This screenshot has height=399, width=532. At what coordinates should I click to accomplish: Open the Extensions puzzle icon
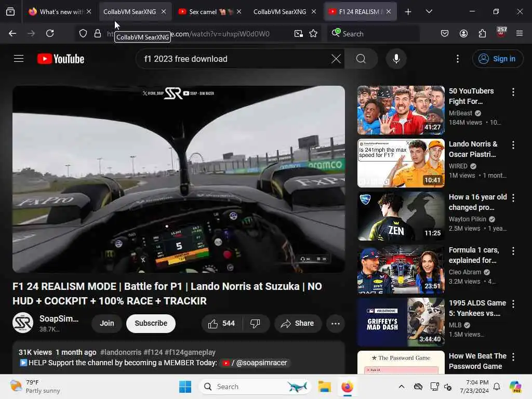click(x=482, y=33)
